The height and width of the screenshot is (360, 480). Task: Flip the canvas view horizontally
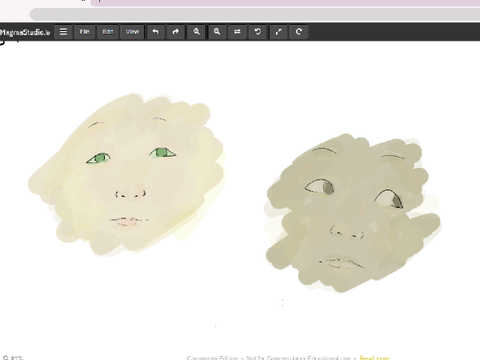pyautogui.click(x=237, y=32)
